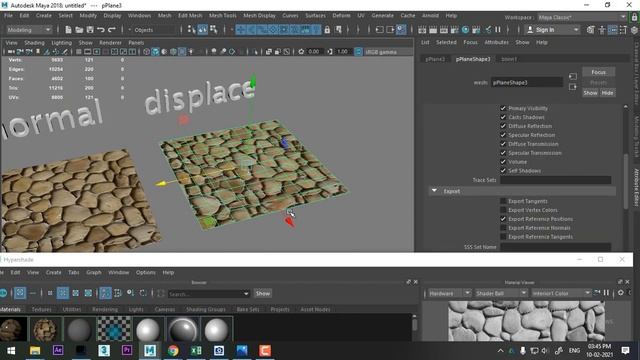
Task: Uncheck Export Reference Positions
Action: (x=503, y=219)
